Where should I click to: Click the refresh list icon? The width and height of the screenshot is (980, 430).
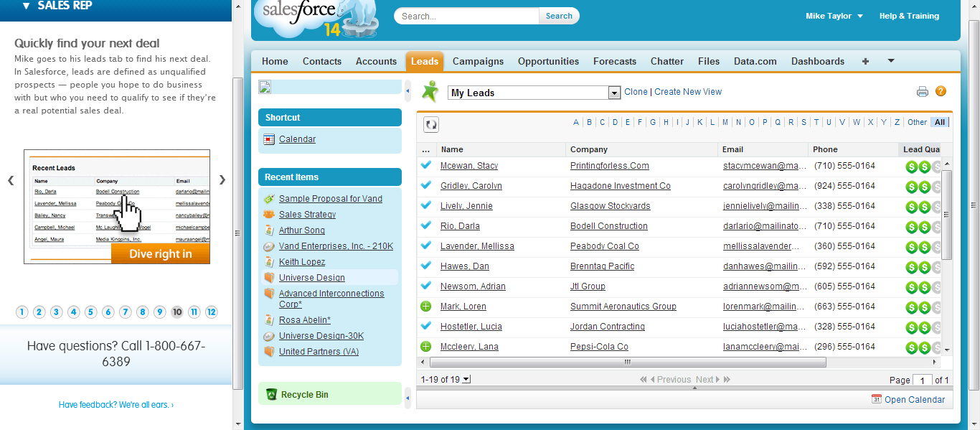click(431, 125)
